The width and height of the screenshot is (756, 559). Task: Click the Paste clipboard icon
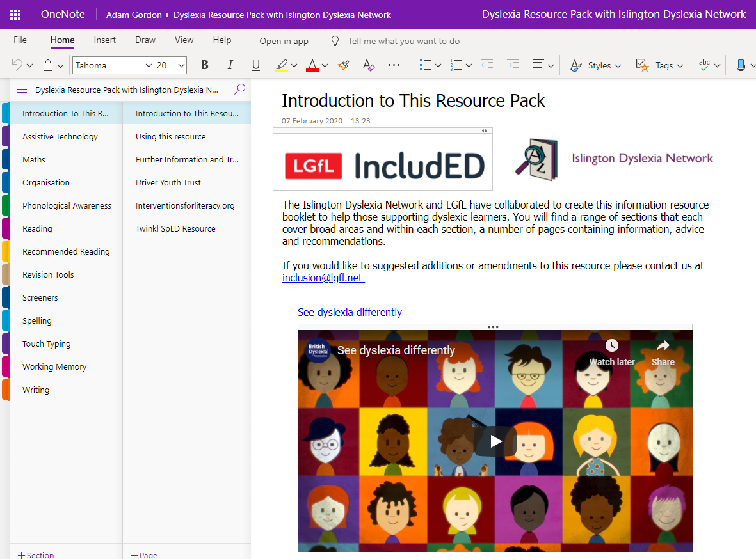point(48,65)
